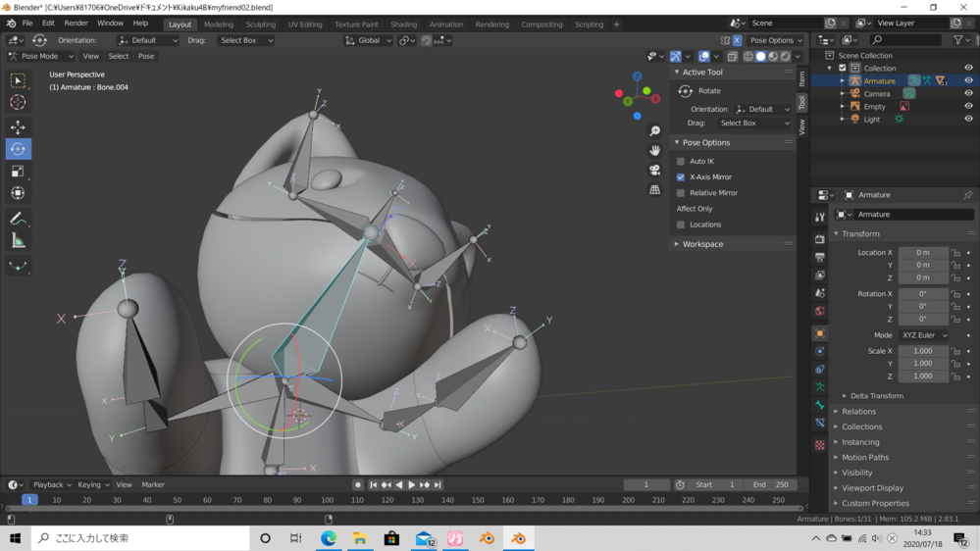Open the header Orientation Default dropdown
This screenshot has height=551, width=980.
(x=148, y=40)
